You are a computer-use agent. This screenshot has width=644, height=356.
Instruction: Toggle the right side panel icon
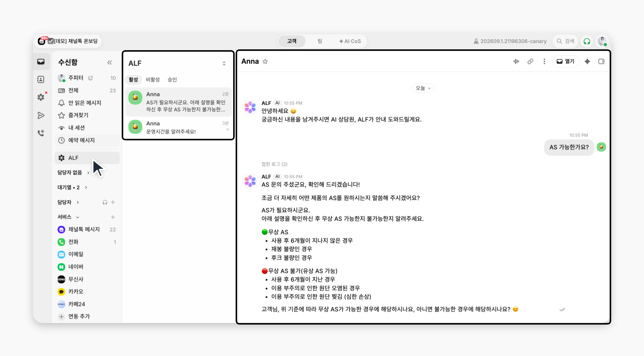click(601, 61)
